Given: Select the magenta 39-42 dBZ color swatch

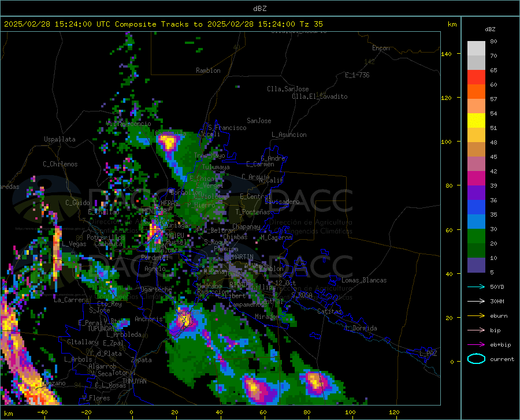Looking at the screenshot, I should (x=476, y=179).
